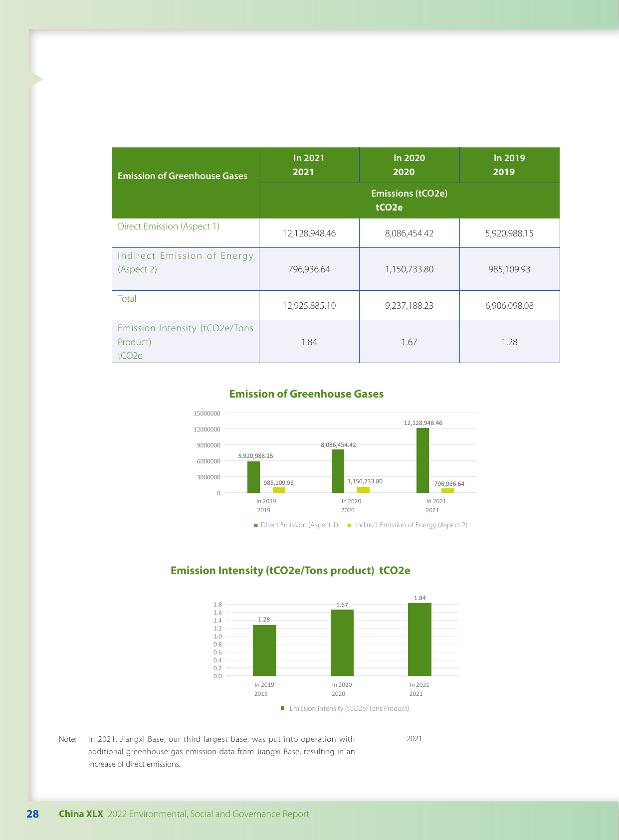Click the 6000000 axis label
The width and height of the screenshot is (619, 840).
pos(208,461)
